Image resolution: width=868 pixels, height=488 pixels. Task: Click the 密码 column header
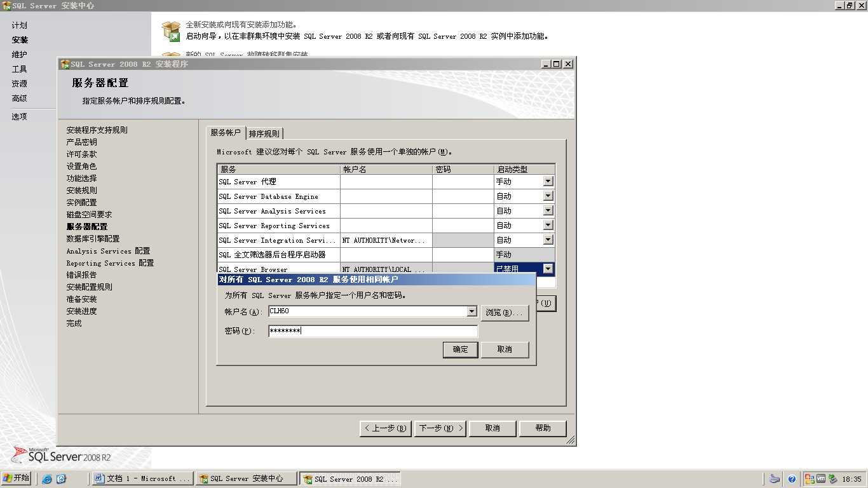tap(464, 170)
